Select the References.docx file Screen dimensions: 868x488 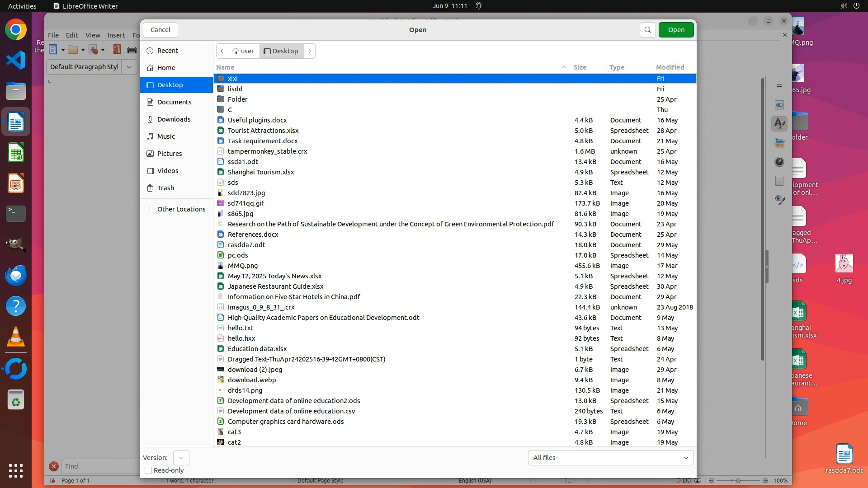[253, 235]
